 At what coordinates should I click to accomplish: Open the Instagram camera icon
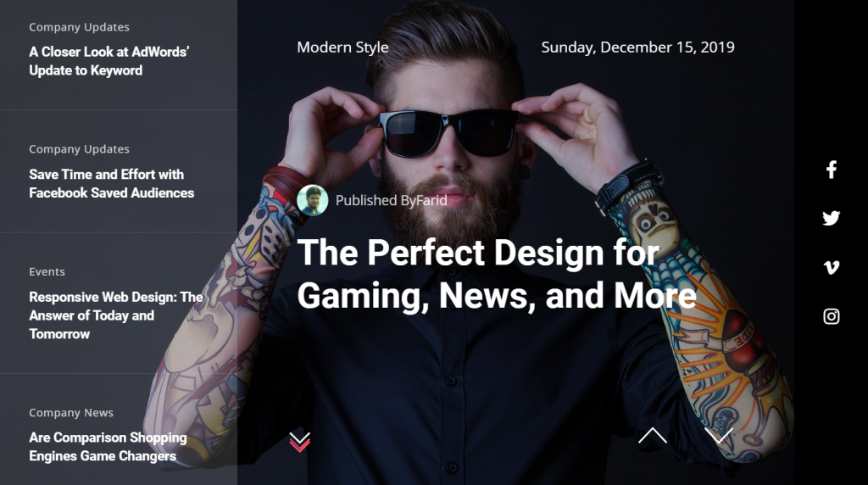pos(831,316)
